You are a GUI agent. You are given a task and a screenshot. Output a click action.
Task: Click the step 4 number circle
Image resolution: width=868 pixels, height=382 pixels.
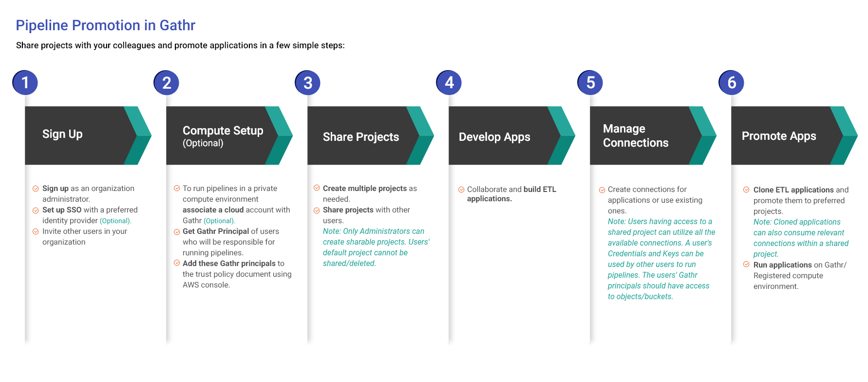[449, 83]
